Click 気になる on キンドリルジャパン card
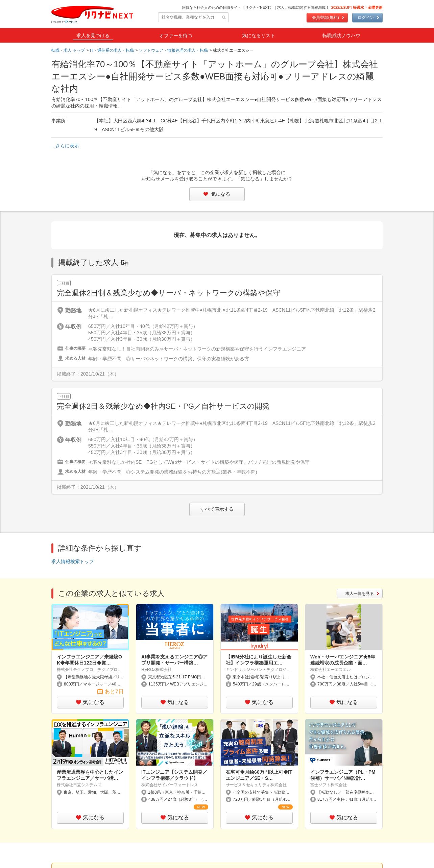The height and width of the screenshot is (868, 434). [259, 702]
